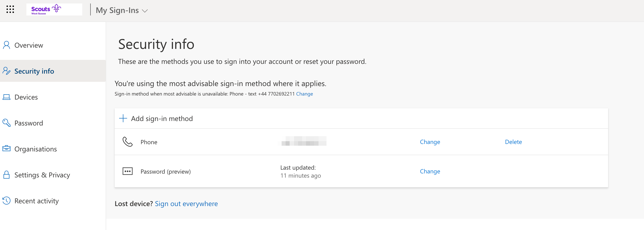Open the app launcher grid icon
The height and width of the screenshot is (230, 644).
point(10,9)
